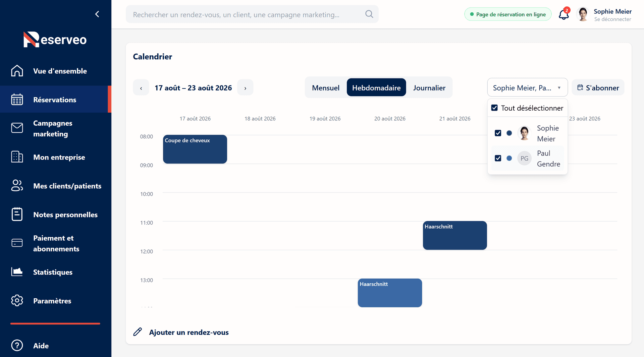Click the envelope icon for Campagnes marketing

pos(17,128)
